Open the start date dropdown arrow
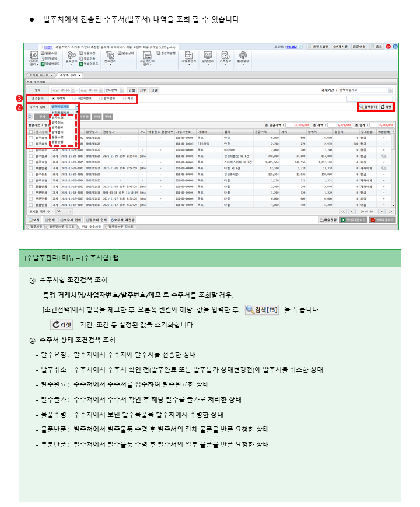The height and width of the screenshot is (507, 420). point(73,90)
